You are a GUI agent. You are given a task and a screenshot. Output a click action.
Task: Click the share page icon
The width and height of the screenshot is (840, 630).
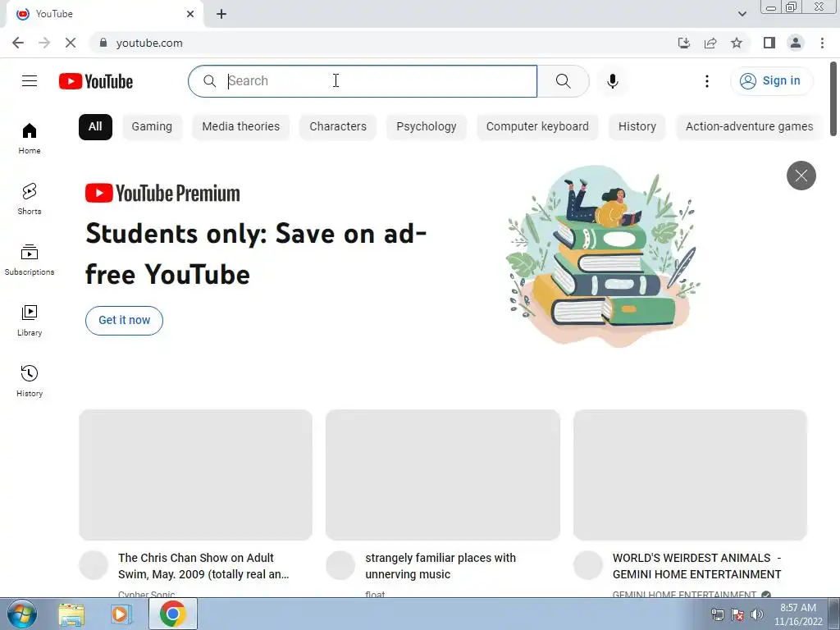(710, 43)
